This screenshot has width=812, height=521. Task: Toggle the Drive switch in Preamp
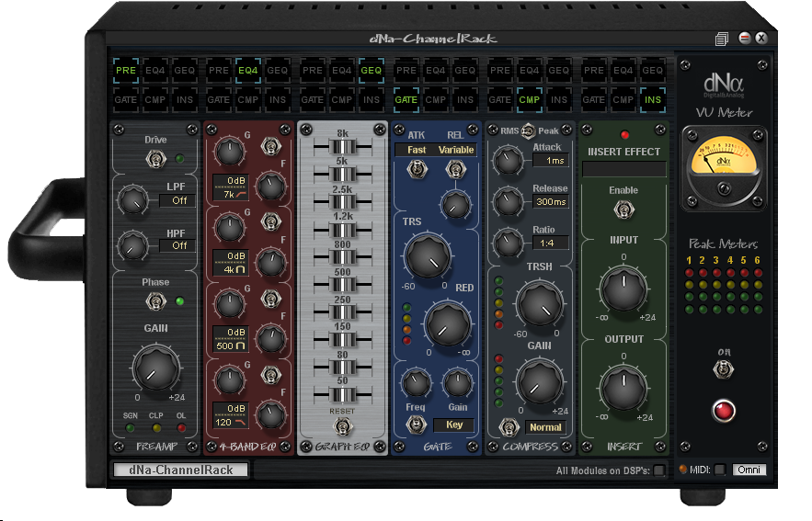pyautogui.click(x=156, y=159)
